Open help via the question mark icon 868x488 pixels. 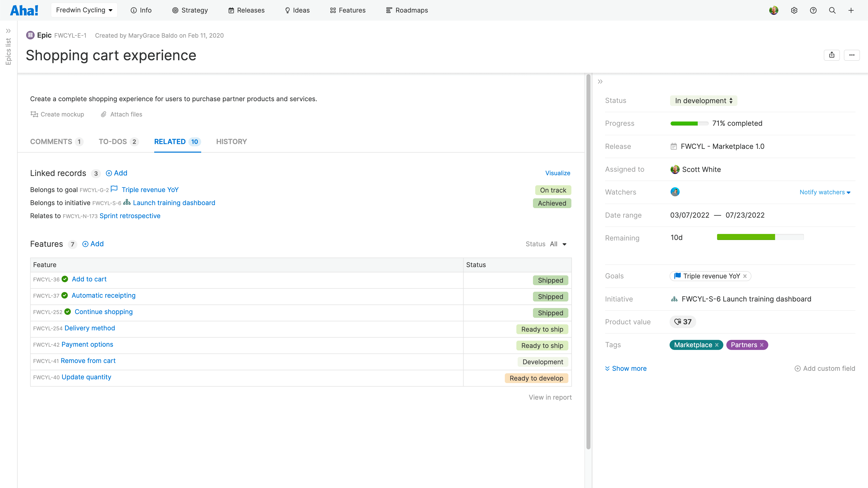pyautogui.click(x=813, y=10)
